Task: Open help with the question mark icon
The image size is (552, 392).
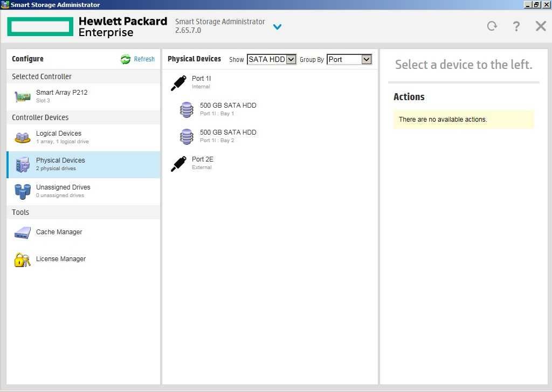Action: tap(516, 26)
